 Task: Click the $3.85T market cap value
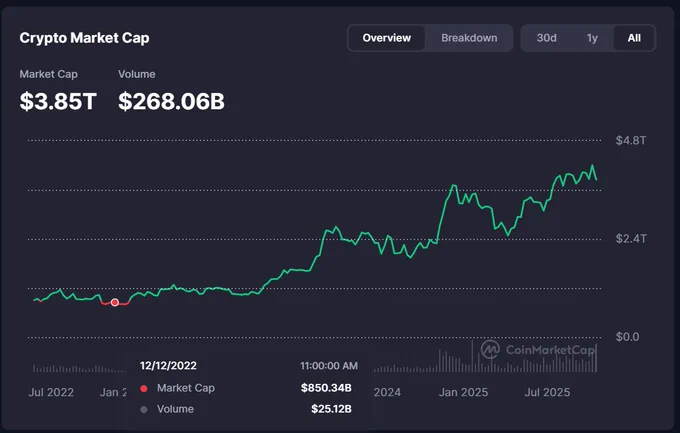[58, 101]
